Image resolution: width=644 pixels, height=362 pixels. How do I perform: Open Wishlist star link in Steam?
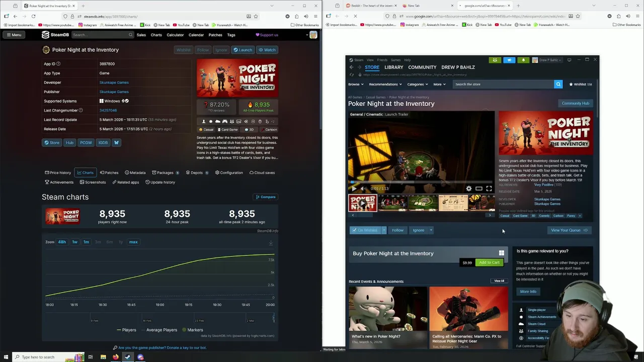tap(580, 84)
